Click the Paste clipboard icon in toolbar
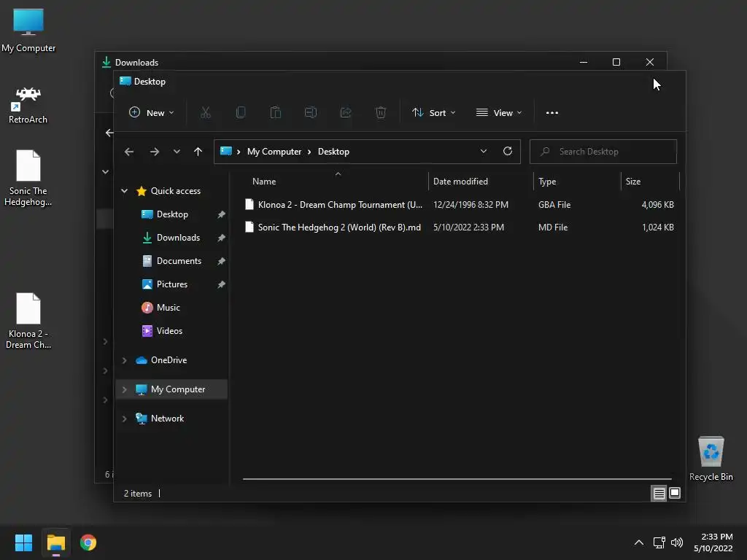This screenshot has width=747, height=560. click(275, 113)
